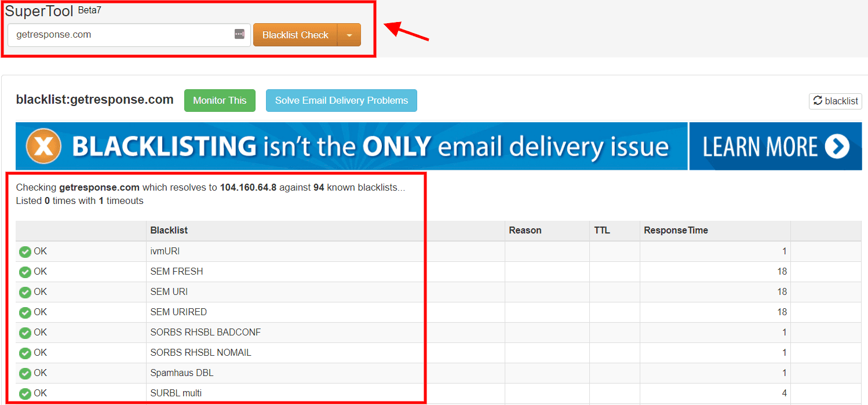Click the OK check icon for SORBS RHSBL BADCONF
The image size is (868, 405).
click(25, 333)
